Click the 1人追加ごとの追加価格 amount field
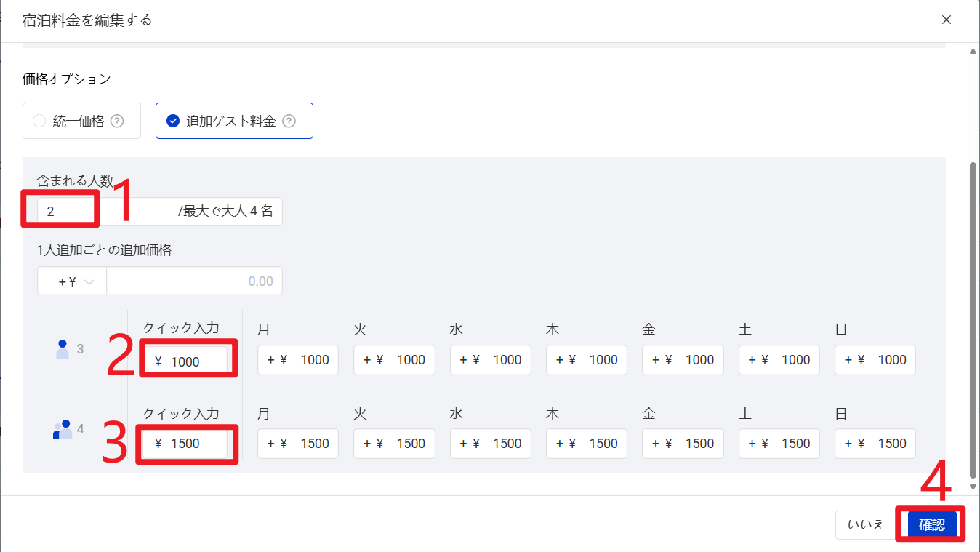The image size is (980, 552). (194, 281)
